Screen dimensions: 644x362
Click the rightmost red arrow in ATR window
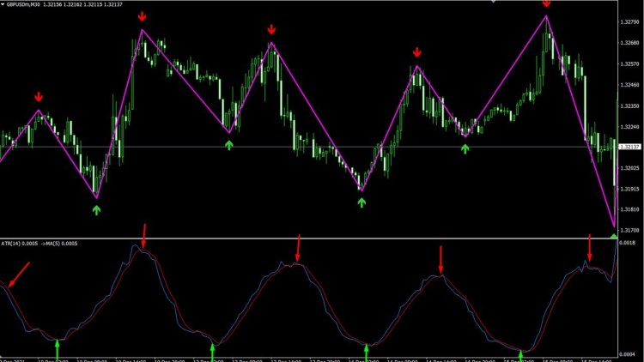590,247
